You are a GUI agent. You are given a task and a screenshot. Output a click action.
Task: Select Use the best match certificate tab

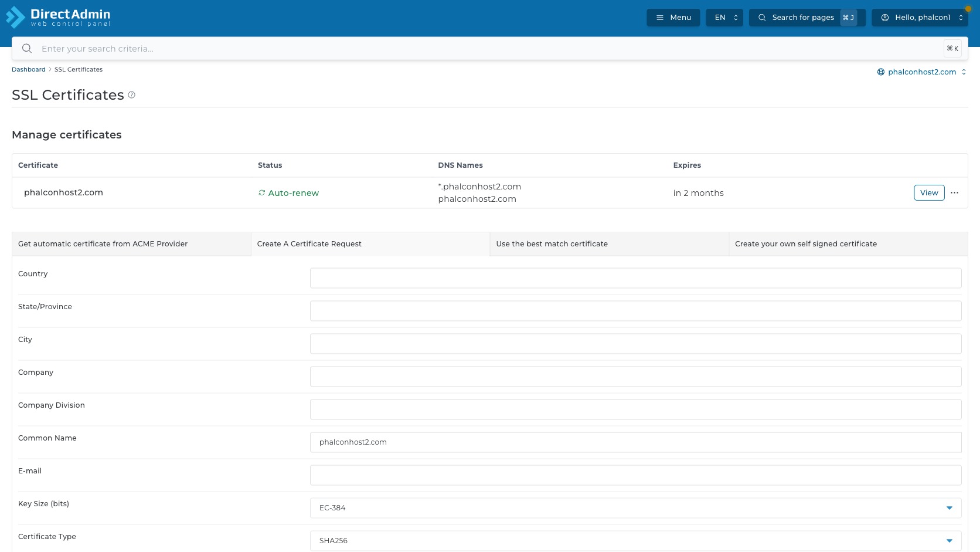[609, 244]
